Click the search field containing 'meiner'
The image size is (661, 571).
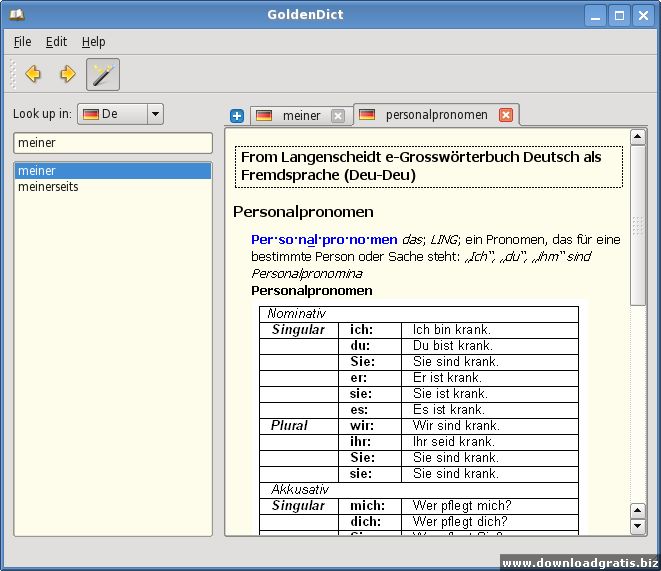[x=113, y=143]
